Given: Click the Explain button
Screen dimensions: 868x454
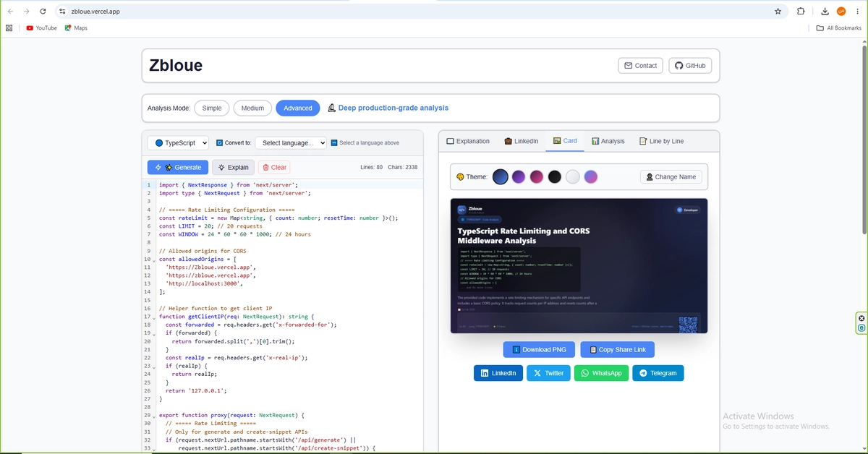Looking at the screenshot, I should 233,167.
